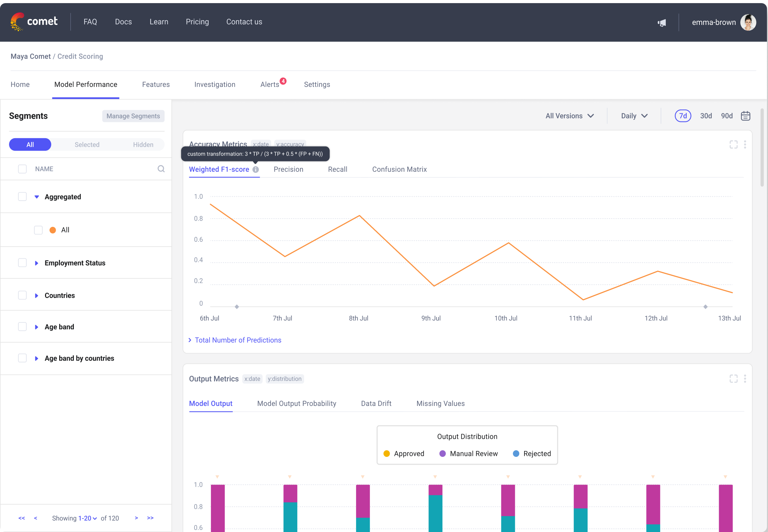The width and height of the screenshot is (768, 532).
Task: Expand Total Number of Predictions section
Action: pos(235,340)
